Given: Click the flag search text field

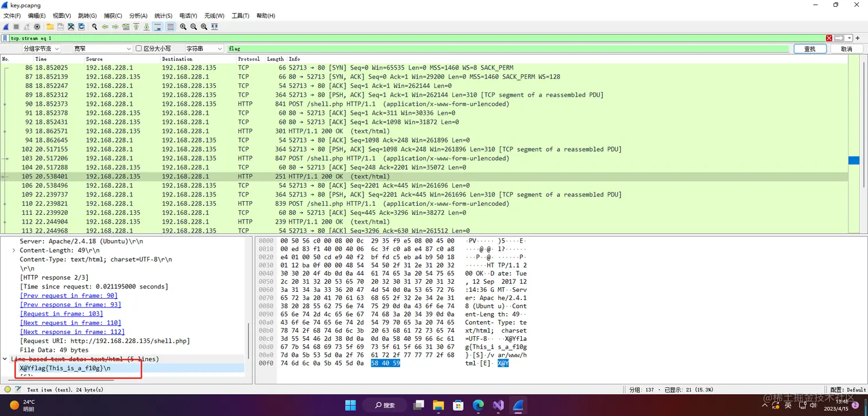Looking at the screenshot, I should point(509,49).
